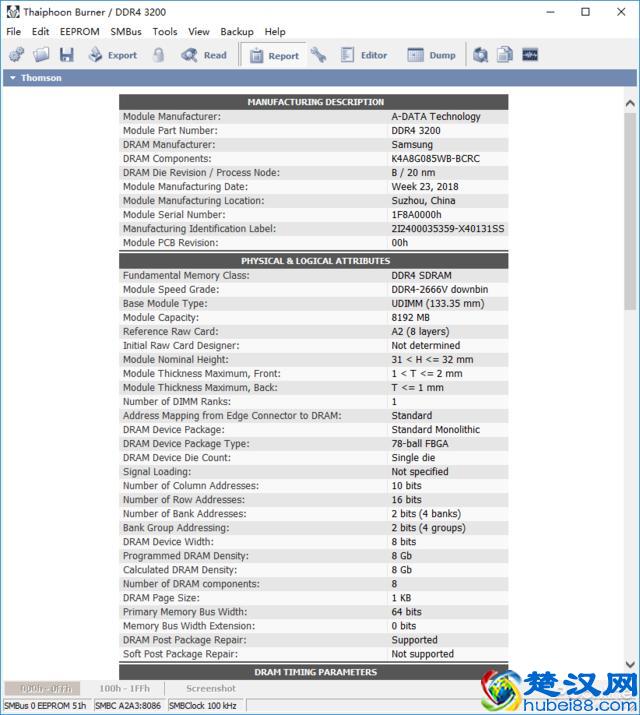The image size is (640, 715).
Task: Click the floppy disk save icon
Action: click(67, 55)
